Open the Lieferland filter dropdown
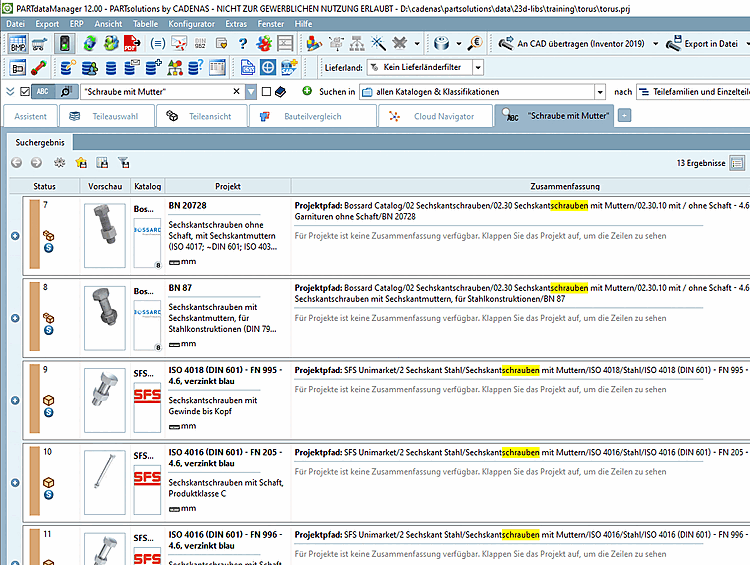The height and width of the screenshot is (565, 750). (x=478, y=68)
